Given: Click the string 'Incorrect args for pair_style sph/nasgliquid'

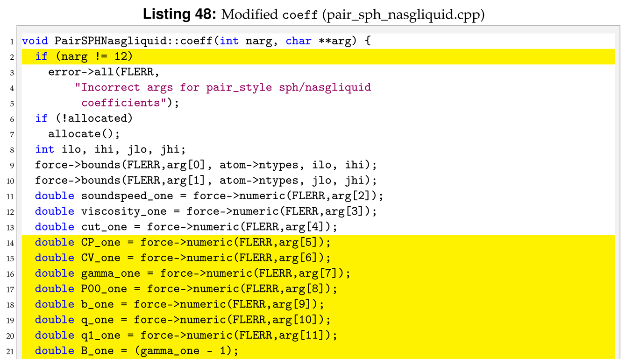Looking at the screenshot, I should coord(223,87).
